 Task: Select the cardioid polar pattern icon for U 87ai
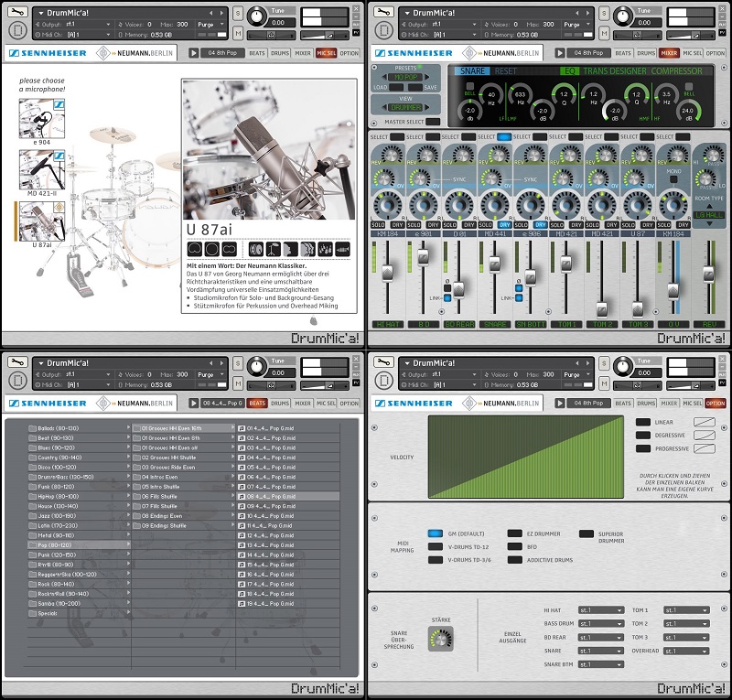click(x=194, y=249)
